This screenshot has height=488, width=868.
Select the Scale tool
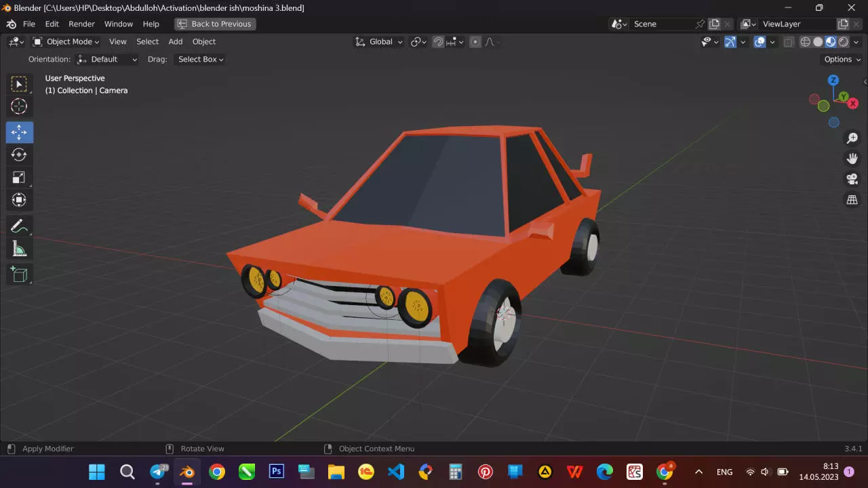point(19,178)
